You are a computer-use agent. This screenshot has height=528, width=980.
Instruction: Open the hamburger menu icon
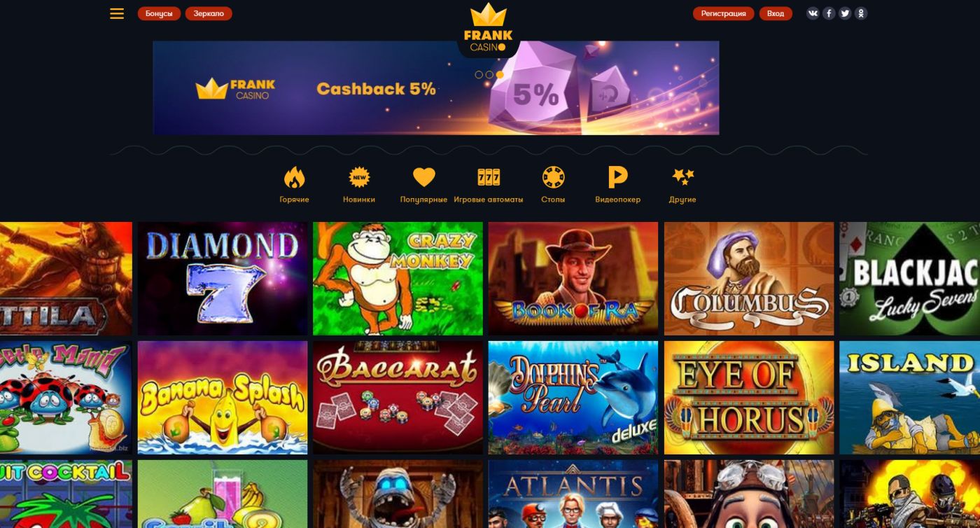point(117,13)
